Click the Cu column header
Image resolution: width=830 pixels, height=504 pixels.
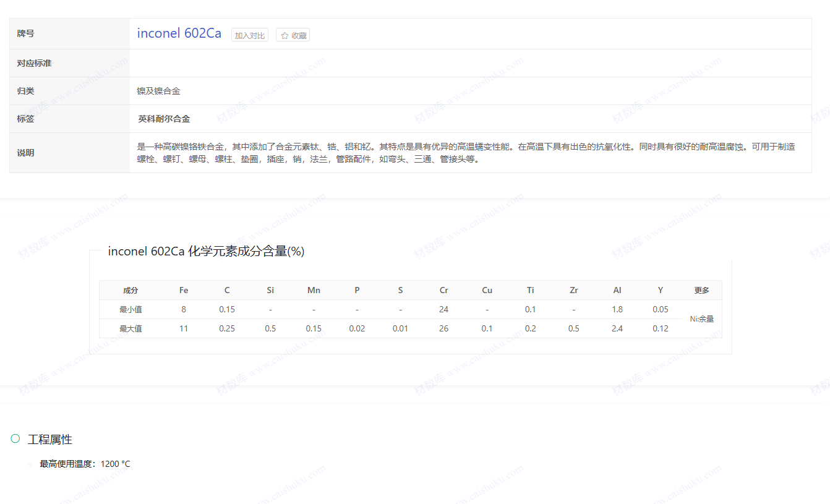[x=487, y=290]
